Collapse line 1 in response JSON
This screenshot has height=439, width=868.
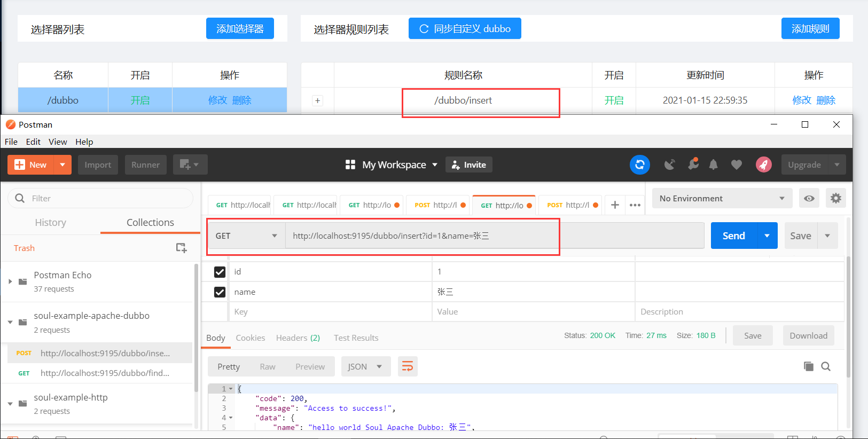point(231,389)
